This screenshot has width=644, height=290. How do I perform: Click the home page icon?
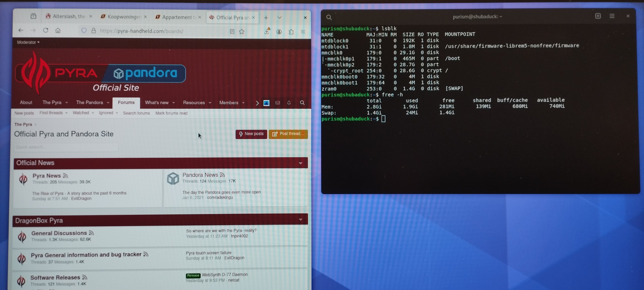point(58,30)
